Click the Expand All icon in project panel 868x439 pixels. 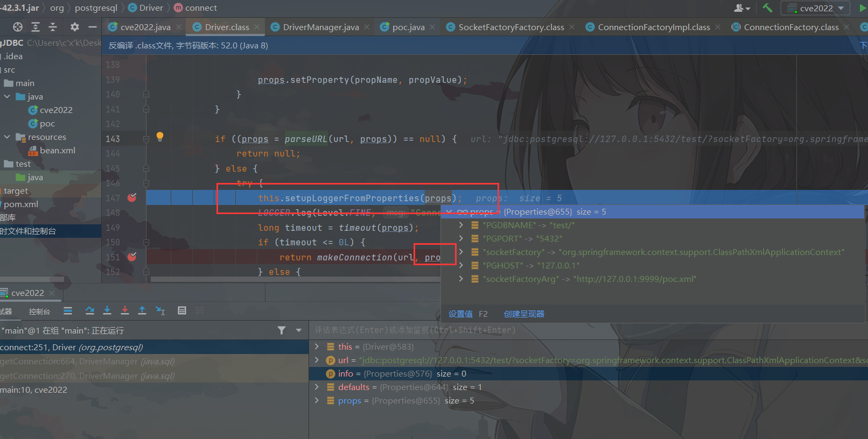point(36,27)
